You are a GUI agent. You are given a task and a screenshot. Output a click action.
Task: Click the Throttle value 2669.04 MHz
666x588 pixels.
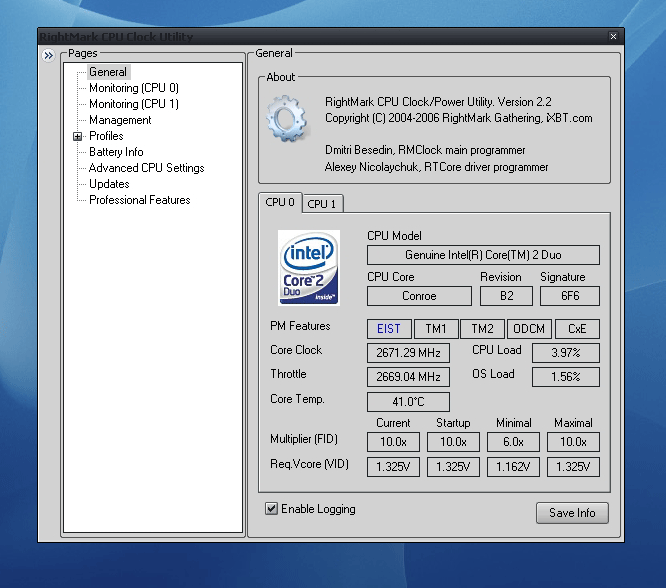408,377
